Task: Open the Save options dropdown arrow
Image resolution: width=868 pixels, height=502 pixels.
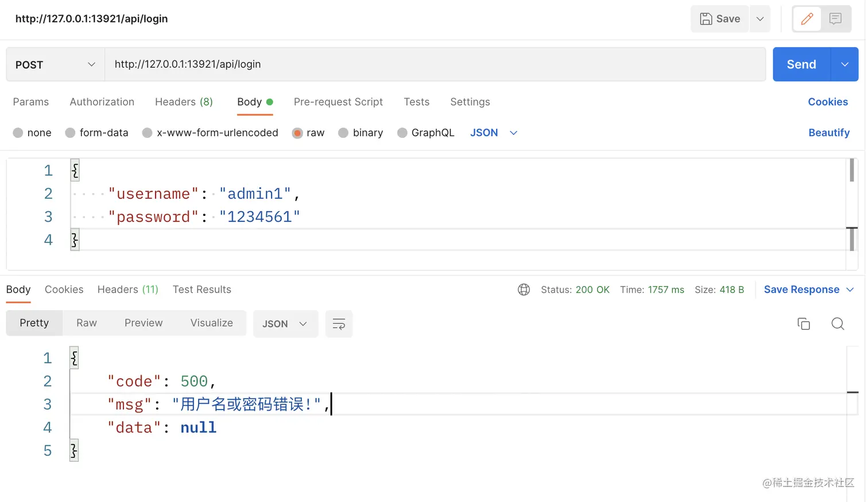Action: pyautogui.click(x=760, y=19)
